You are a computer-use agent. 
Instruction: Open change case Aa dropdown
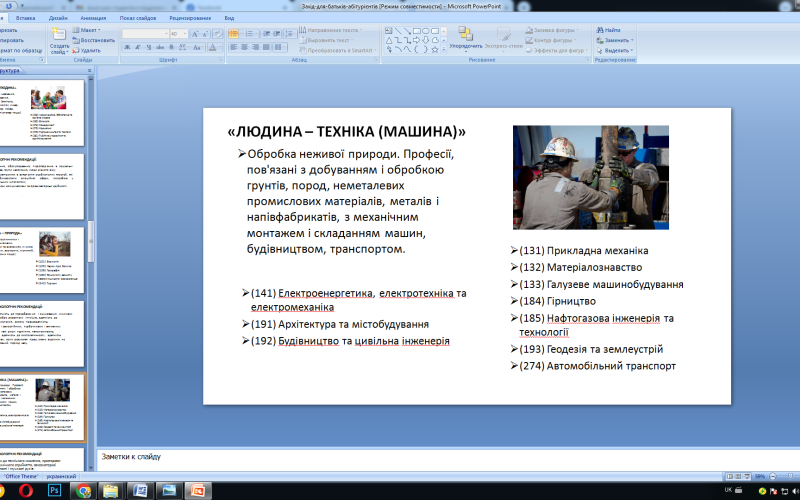[198, 47]
